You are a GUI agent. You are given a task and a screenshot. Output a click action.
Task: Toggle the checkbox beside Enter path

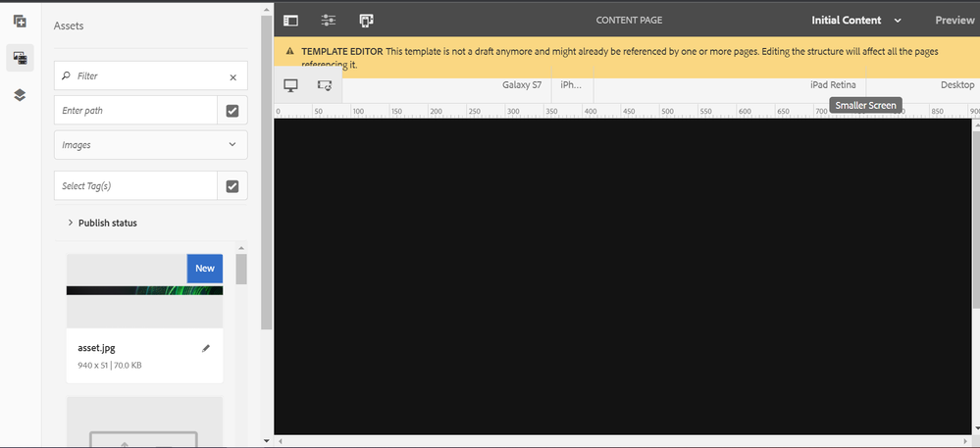232,111
